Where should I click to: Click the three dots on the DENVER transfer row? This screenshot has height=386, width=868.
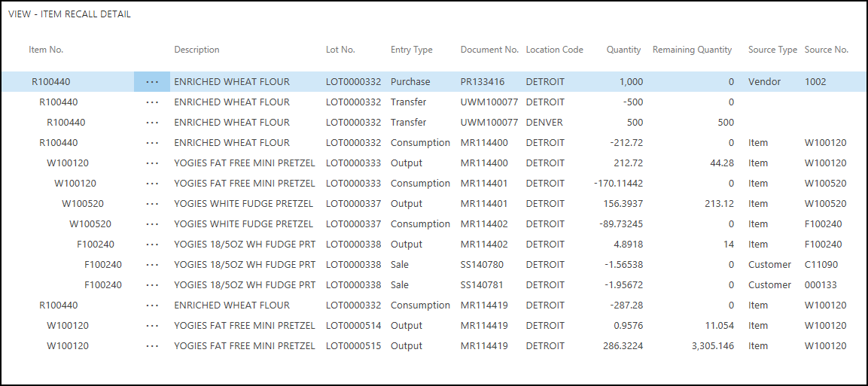pos(152,123)
